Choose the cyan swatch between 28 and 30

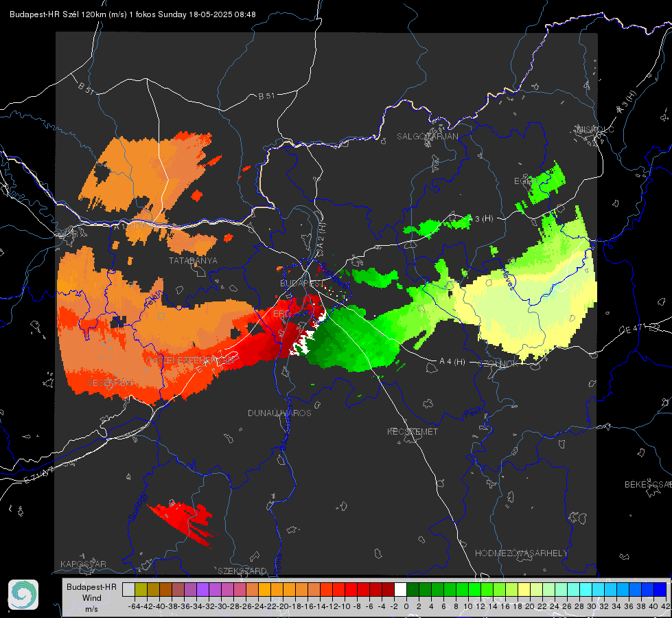586,590
